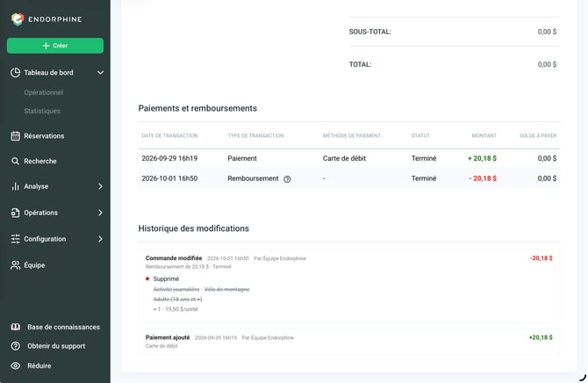Image resolution: width=588 pixels, height=383 pixels.
Task: Click the +20,18 $ amount in history
Action: point(541,337)
